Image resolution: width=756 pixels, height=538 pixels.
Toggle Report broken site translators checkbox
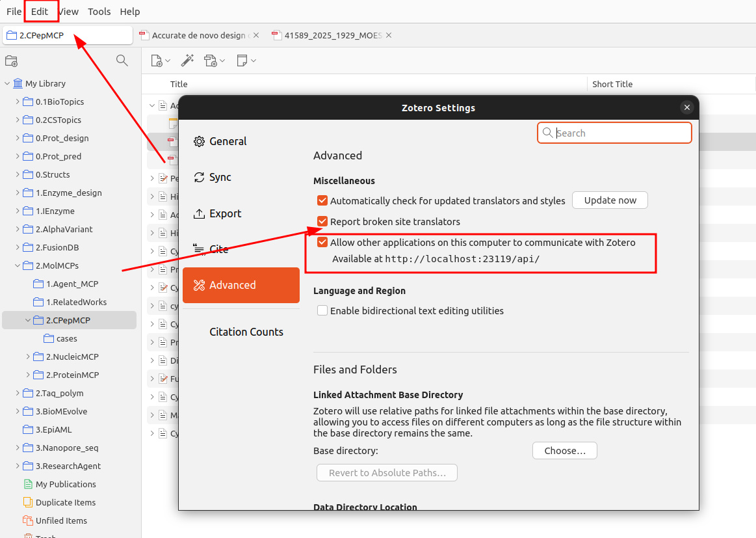[x=322, y=221]
